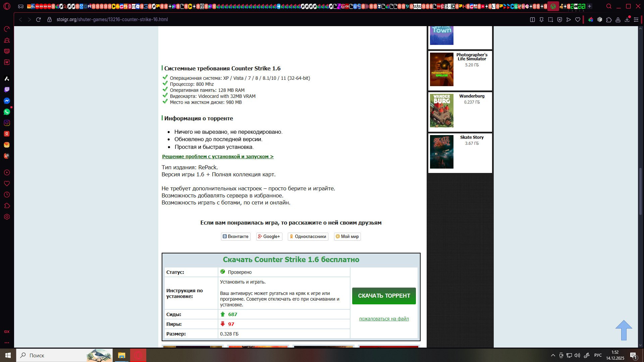Open Easy Setup sliders menu
The height and width of the screenshot is (362, 644).
click(636, 20)
